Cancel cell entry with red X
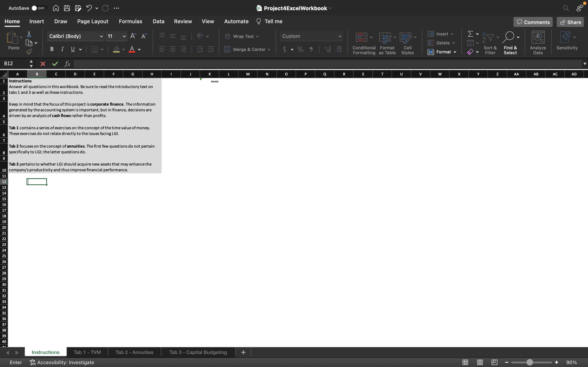The height and width of the screenshot is (367, 588). [43, 64]
